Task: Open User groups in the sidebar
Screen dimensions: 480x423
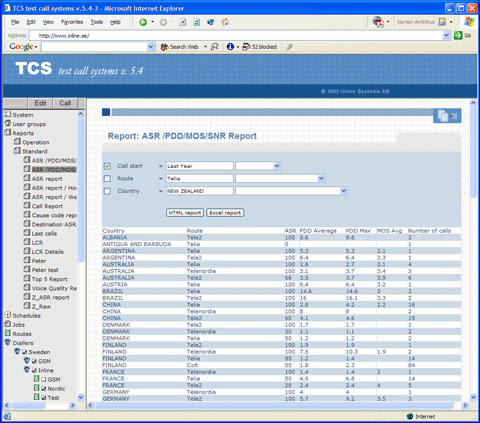Action: [29, 124]
